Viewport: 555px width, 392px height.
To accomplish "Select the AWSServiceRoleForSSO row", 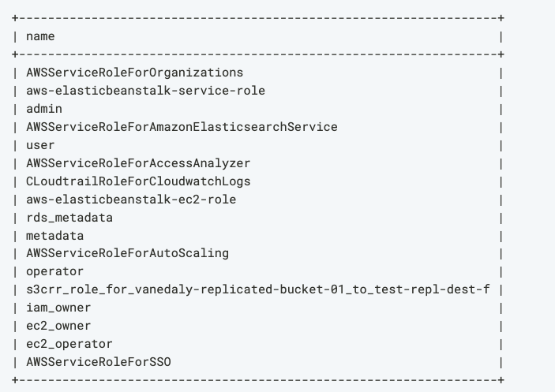I will click(x=99, y=362).
